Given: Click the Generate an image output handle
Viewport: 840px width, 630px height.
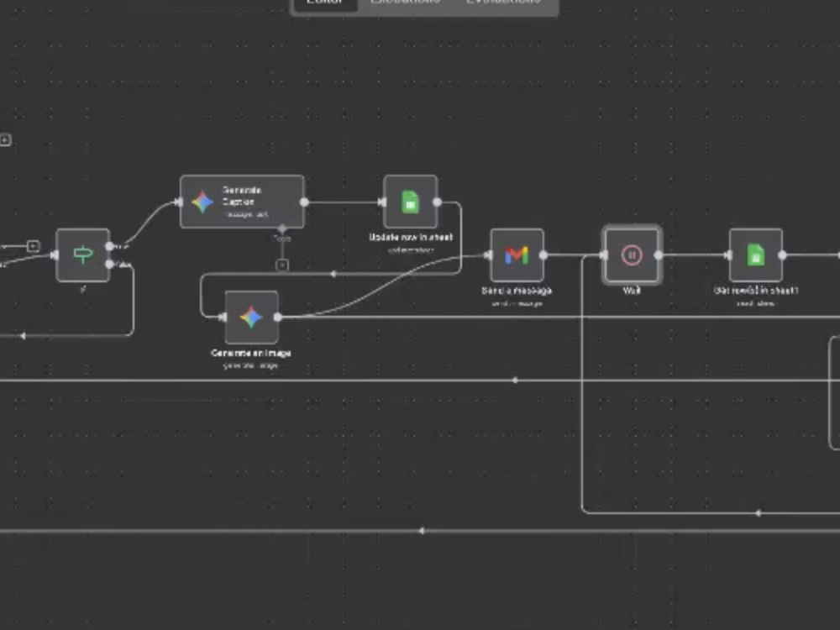Looking at the screenshot, I should point(277,318).
